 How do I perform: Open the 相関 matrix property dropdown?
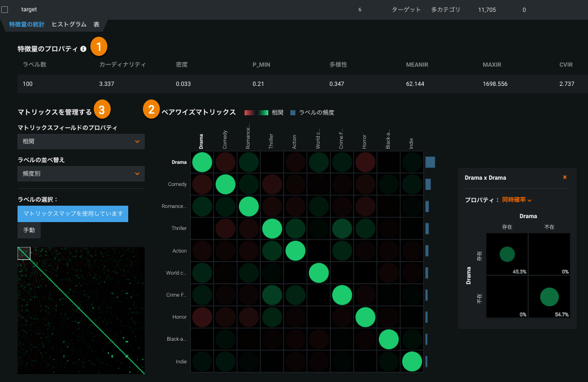tap(81, 141)
